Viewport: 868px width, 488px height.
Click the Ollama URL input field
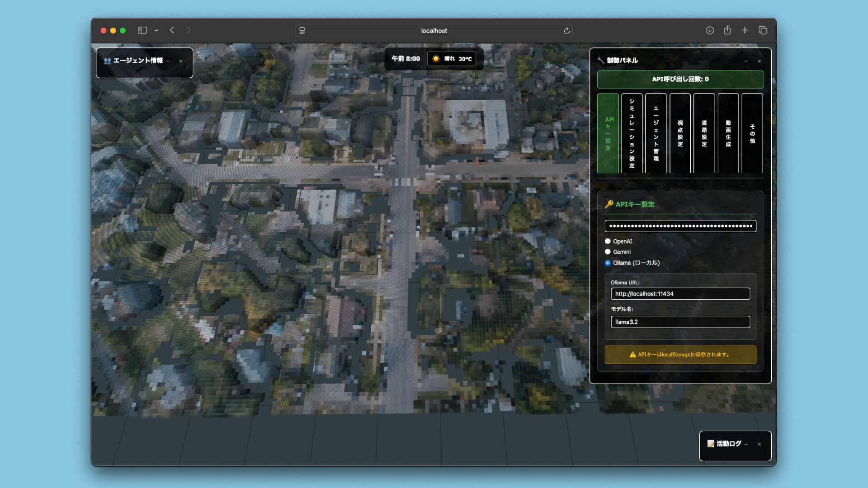(680, 294)
